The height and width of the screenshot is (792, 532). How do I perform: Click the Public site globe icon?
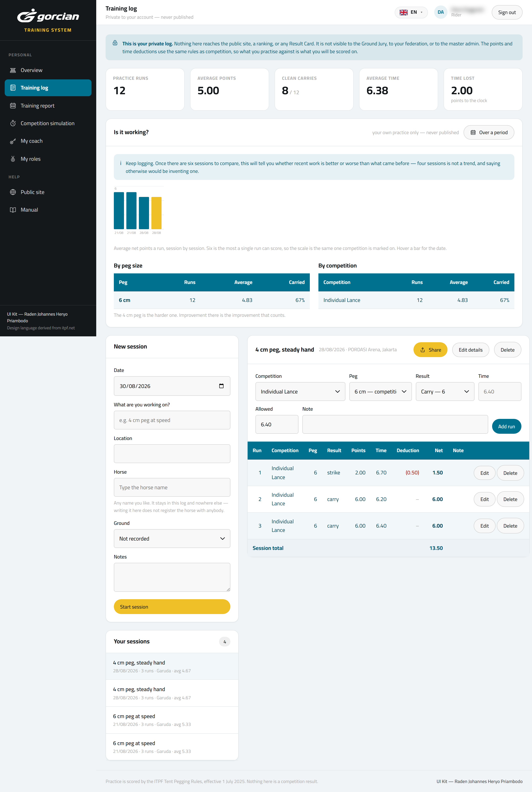point(13,192)
